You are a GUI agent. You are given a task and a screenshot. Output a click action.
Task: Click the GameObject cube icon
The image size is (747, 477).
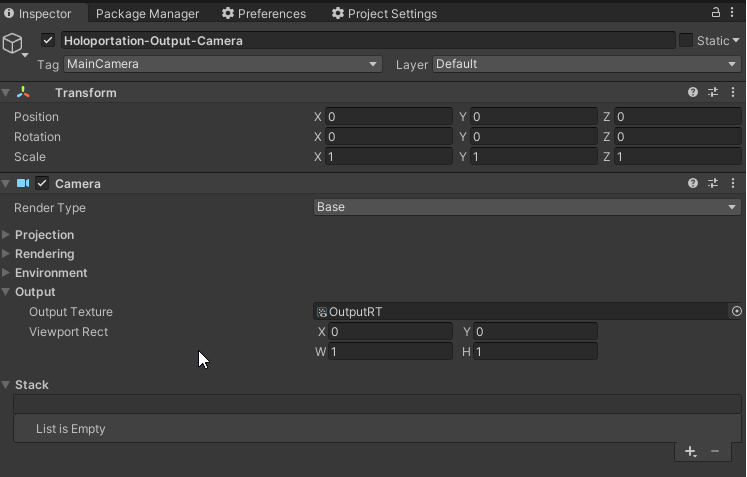tap(12, 43)
